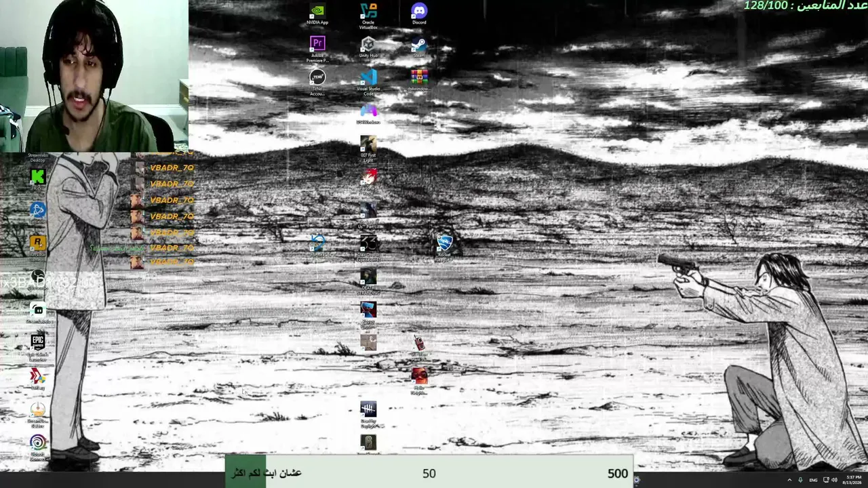Select the Visual Studio Code shortcut
The width and height of the screenshot is (868, 488).
pos(368,83)
